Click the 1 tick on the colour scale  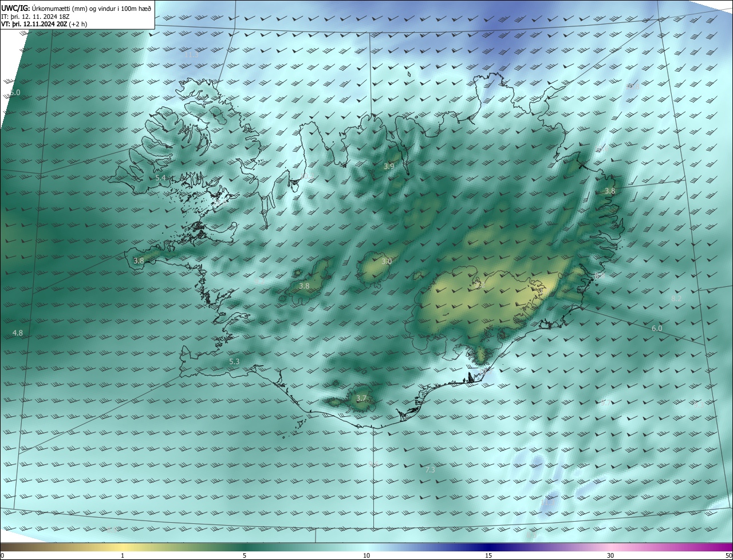[123, 555]
